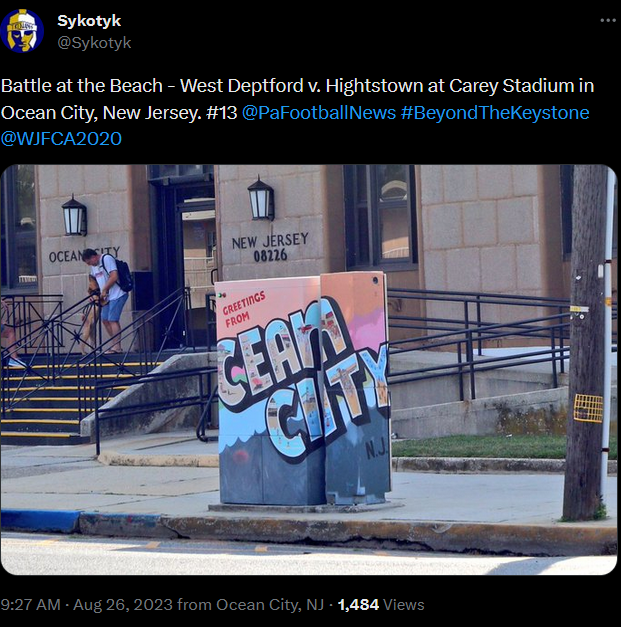621x627 pixels.
Task: Visit the @WJFCA2020 mention
Action: click(x=61, y=139)
